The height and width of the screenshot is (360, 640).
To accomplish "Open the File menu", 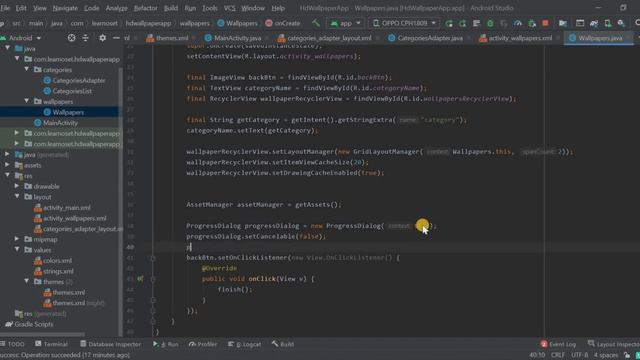I will (5, 8).
